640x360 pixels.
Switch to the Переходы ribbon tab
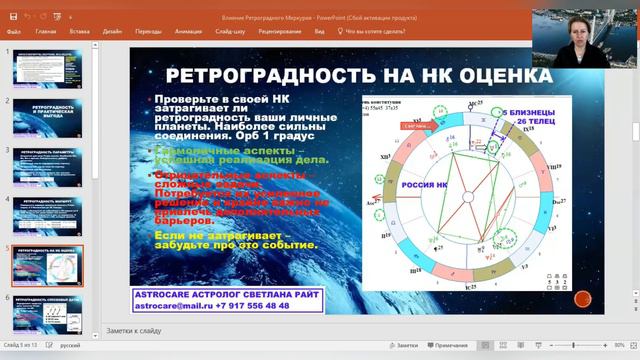pos(148,31)
